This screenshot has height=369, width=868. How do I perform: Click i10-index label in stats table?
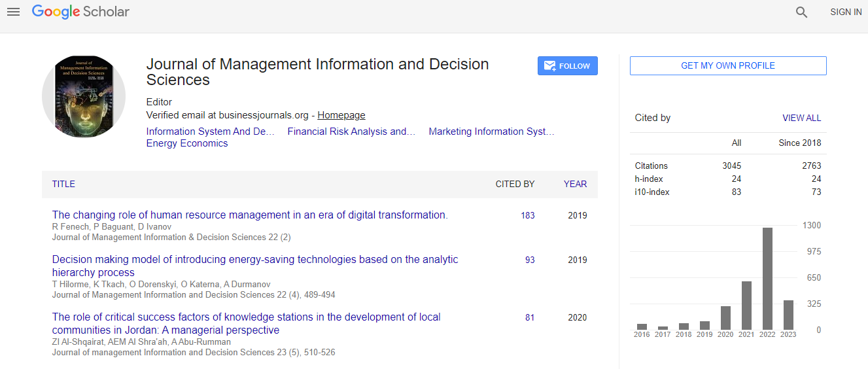(652, 192)
